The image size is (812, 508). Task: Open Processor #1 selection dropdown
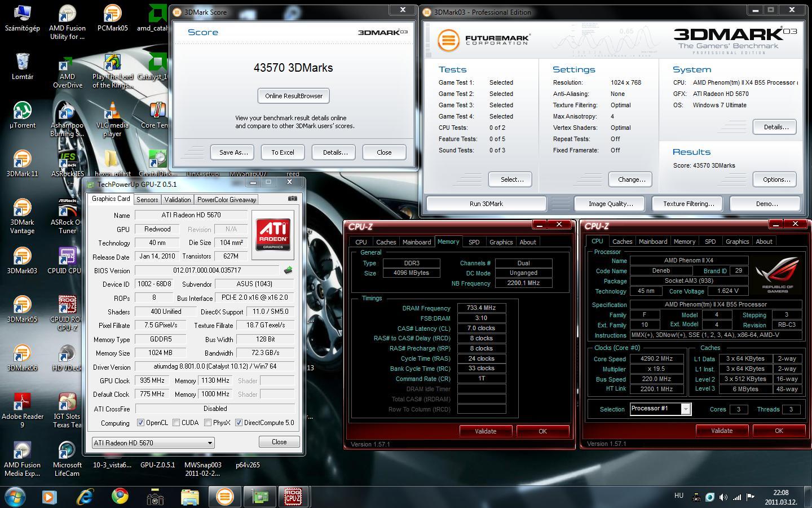[x=660, y=409]
